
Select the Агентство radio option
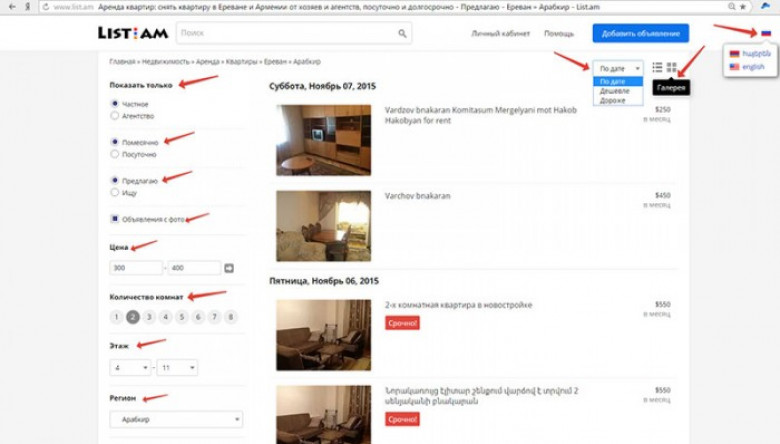click(x=115, y=116)
